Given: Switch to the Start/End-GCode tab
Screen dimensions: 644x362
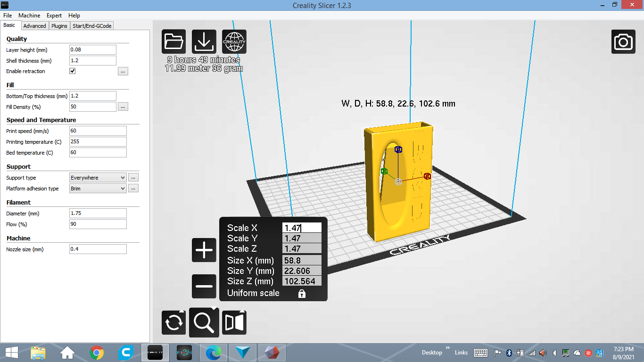Looking at the screenshot, I should pyautogui.click(x=92, y=26).
